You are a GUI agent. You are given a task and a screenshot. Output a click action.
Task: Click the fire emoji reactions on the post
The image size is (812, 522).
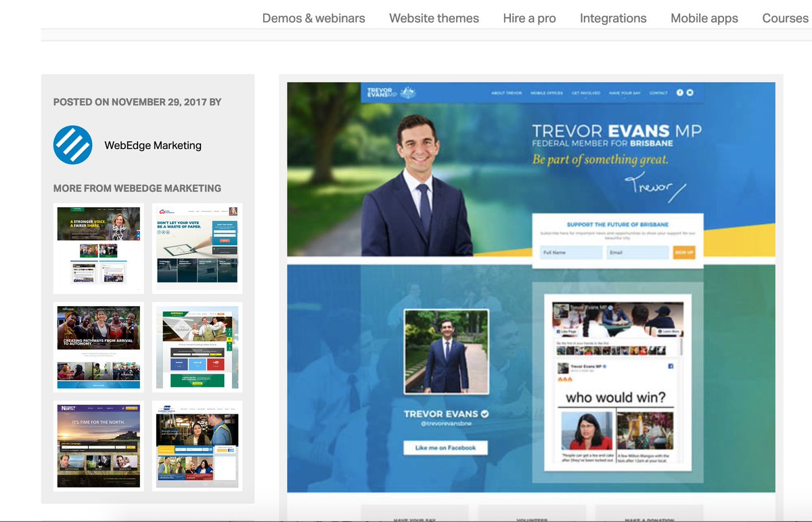[564, 379]
